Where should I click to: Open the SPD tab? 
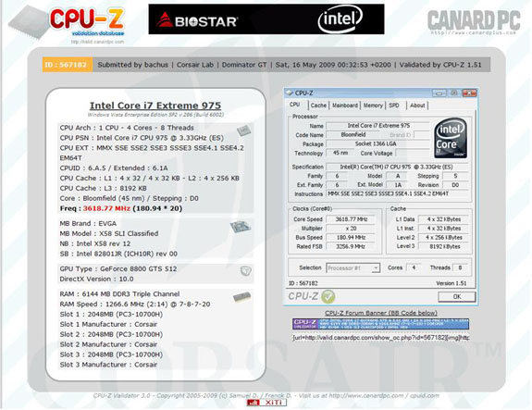[x=394, y=106]
